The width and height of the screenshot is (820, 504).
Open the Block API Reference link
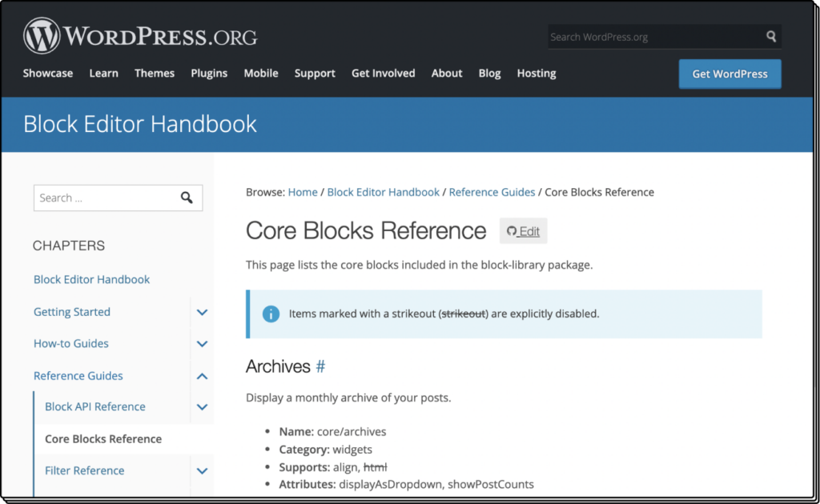(95, 406)
